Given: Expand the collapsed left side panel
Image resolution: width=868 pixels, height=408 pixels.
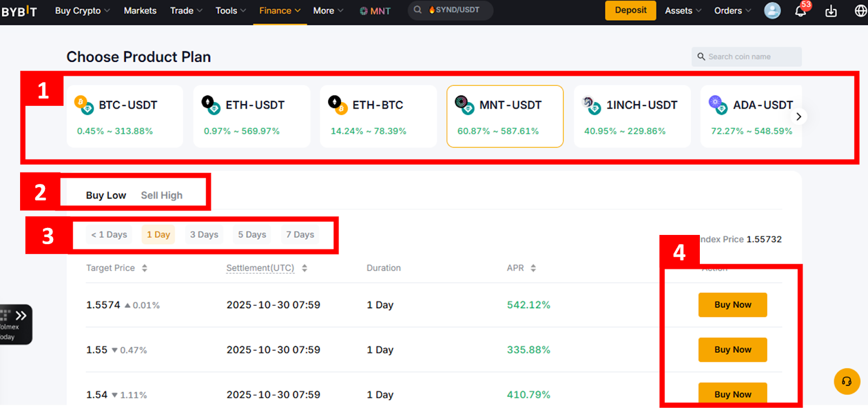Looking at the screenshot, I should click(x=21, y=316).
